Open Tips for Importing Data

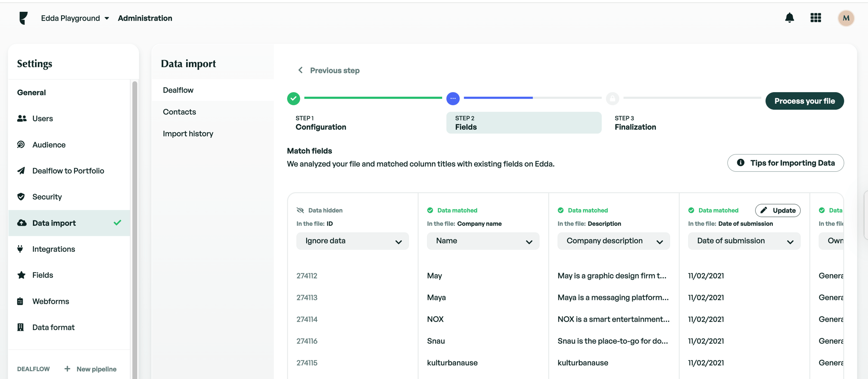pyautogui.click(x=785, y=163)
